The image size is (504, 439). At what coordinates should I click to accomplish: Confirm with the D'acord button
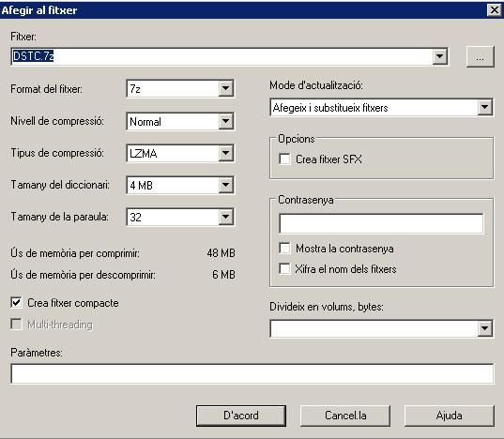point(241,416)
